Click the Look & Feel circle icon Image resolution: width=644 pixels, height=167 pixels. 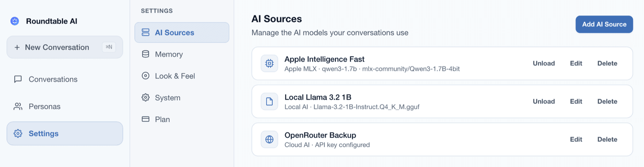[x=145, y=76]
